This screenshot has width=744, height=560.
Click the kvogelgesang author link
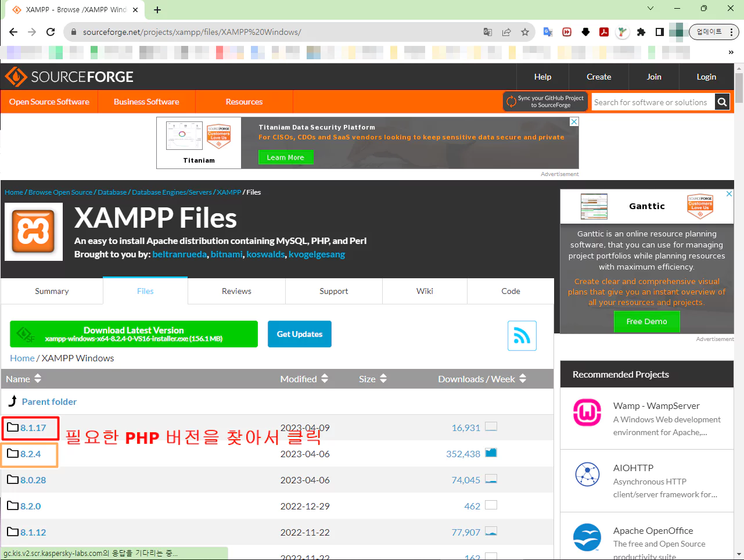coord(317,254)
